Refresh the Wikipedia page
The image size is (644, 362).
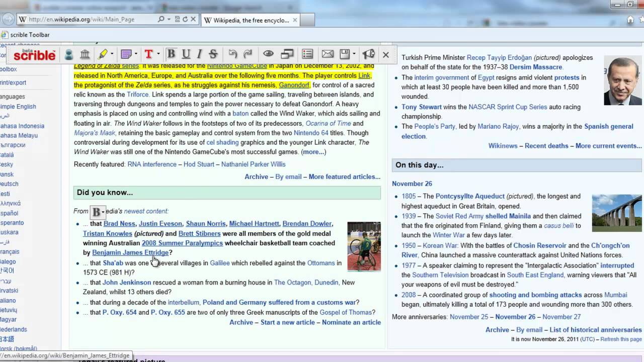tap(185, 20)
